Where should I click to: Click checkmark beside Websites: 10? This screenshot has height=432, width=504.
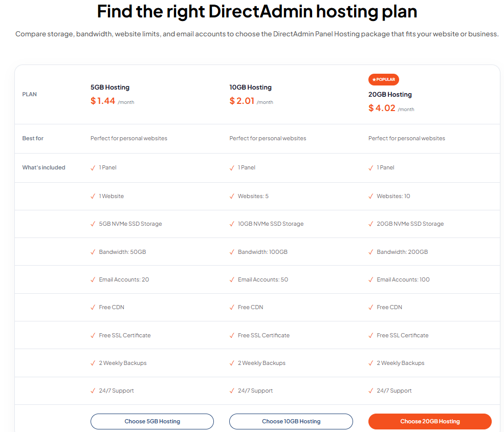[x=370, y=197]
